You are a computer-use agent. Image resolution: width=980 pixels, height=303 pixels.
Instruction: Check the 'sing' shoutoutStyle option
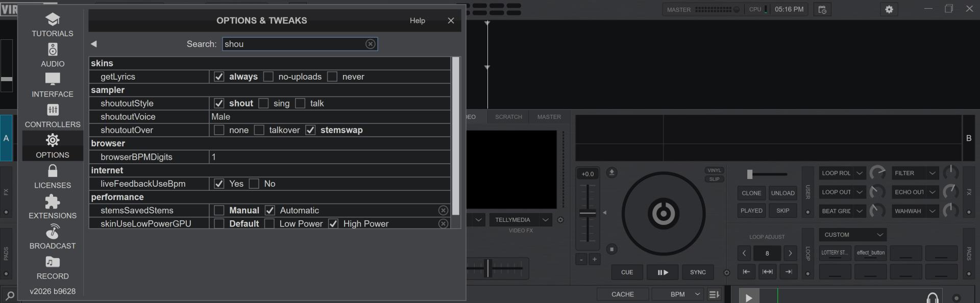(264, 104)
